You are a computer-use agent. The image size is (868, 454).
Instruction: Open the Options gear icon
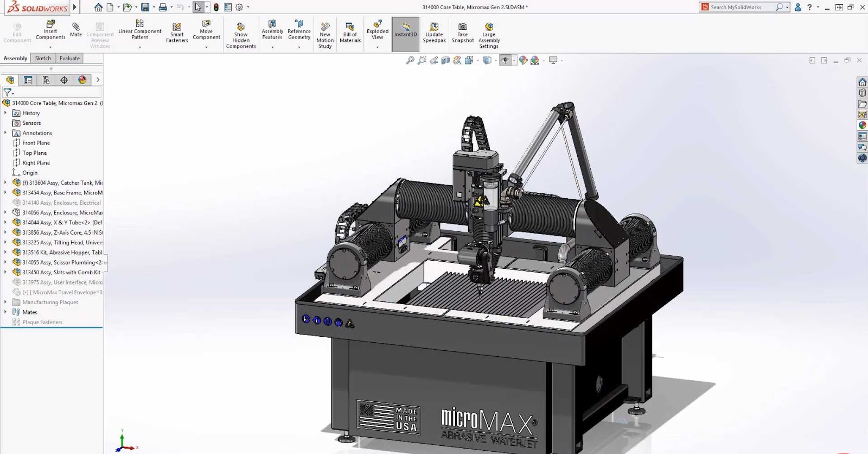(x=239, y=7)
